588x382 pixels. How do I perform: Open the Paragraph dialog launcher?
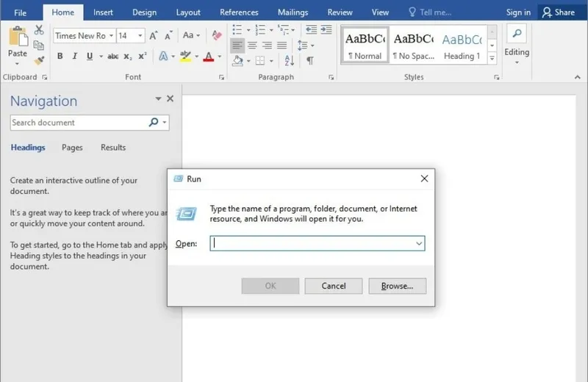tap(331, 77)
